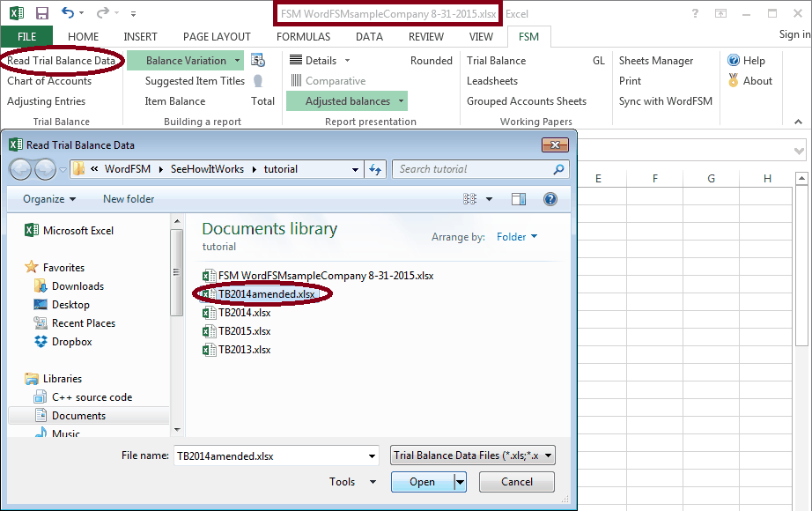Viewport: 812px width, 511px height.
Task: Switch to the REVIEW tab
Action: [425, 37]
